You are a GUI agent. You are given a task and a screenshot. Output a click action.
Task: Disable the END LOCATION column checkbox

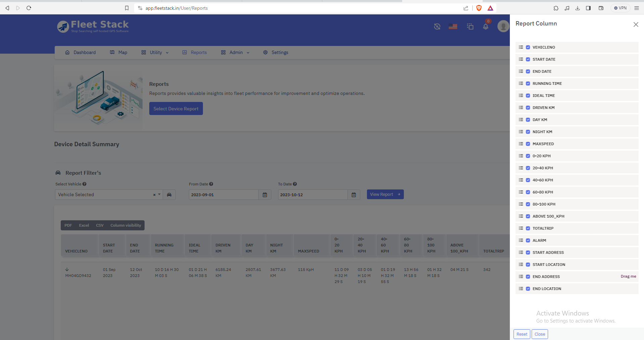(x=528, y=289)
